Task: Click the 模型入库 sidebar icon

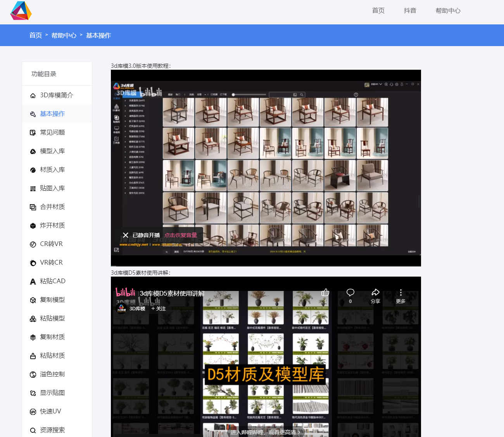Action: 33,151
